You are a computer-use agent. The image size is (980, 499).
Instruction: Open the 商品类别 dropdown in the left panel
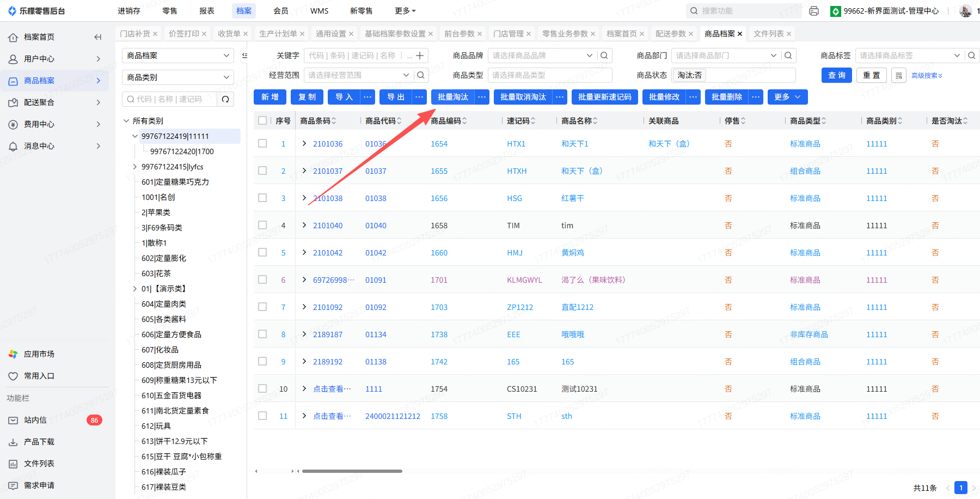click(178, 77)
